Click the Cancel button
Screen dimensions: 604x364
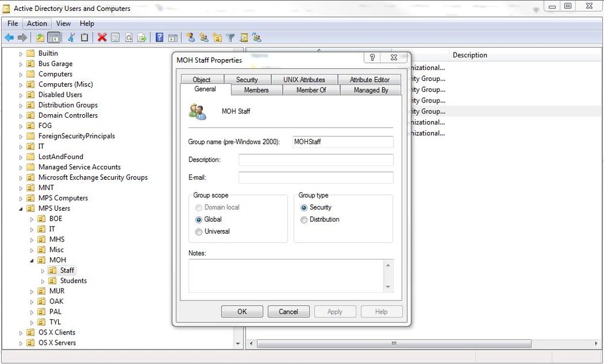click(x=289, y=311)
